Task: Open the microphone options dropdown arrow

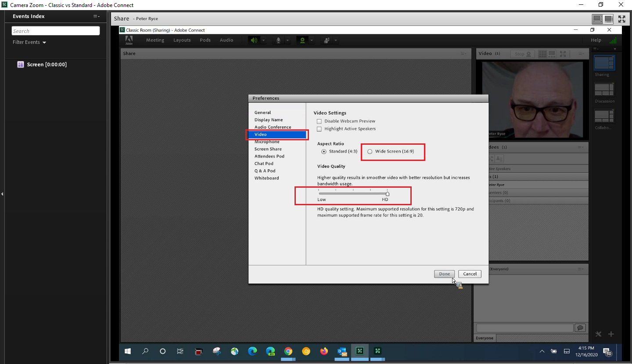Action: coord(287,40)
